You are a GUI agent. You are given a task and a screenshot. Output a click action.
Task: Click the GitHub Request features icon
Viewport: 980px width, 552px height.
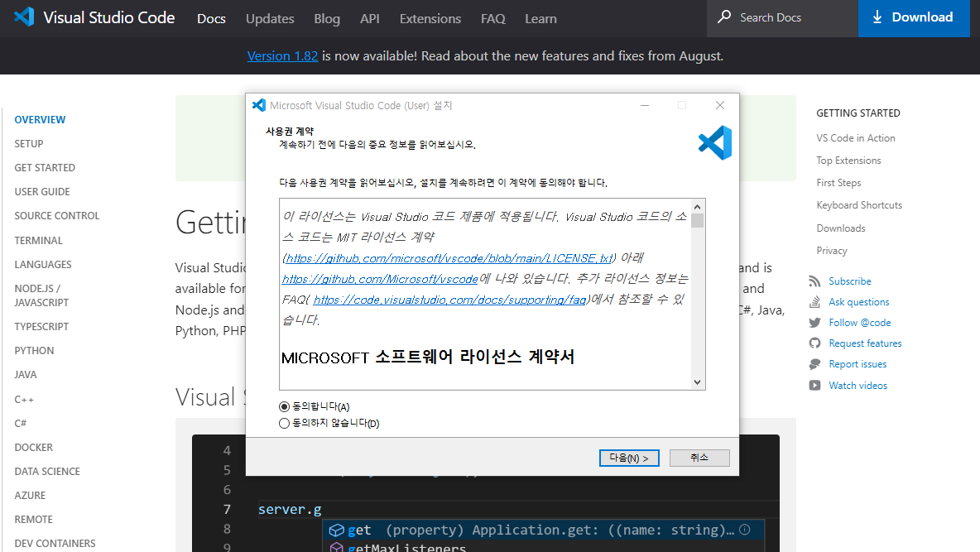[814, 343]
